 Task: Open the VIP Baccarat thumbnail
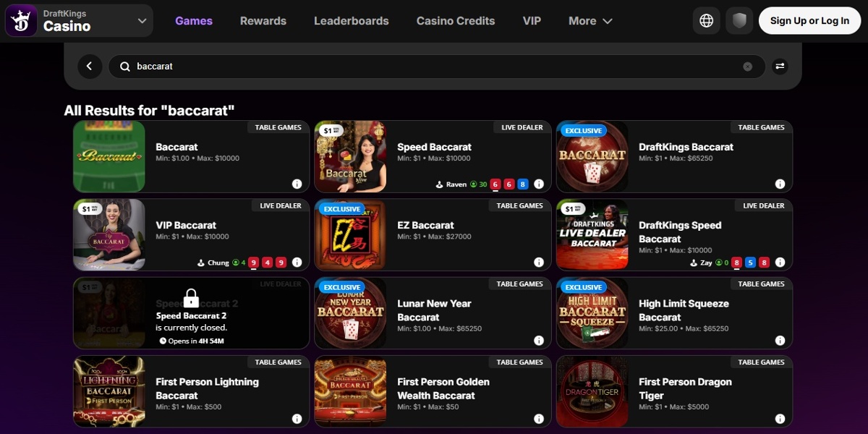click(x=109, y=235)
